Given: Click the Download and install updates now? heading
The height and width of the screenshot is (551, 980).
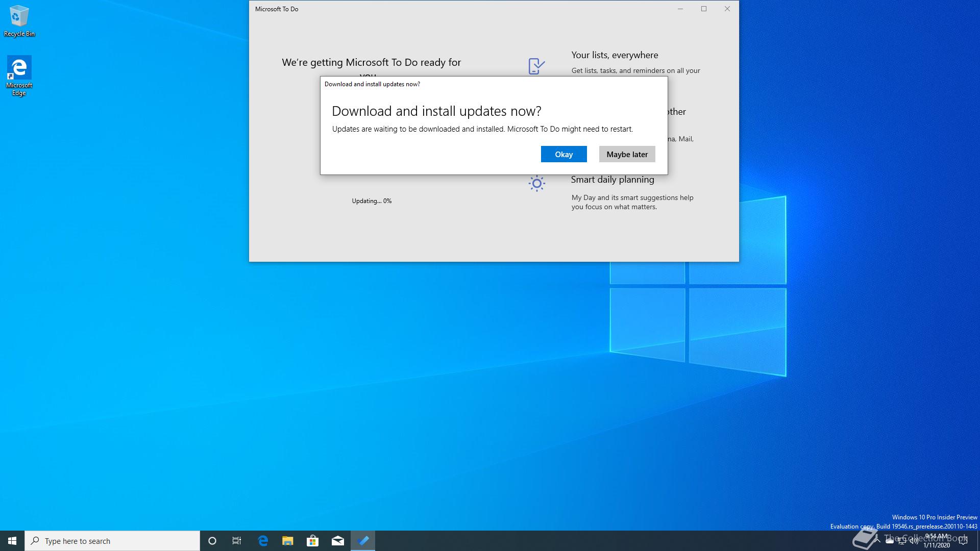Looking at the screenshot, I should pyautogui.click(x=436, y=111).
